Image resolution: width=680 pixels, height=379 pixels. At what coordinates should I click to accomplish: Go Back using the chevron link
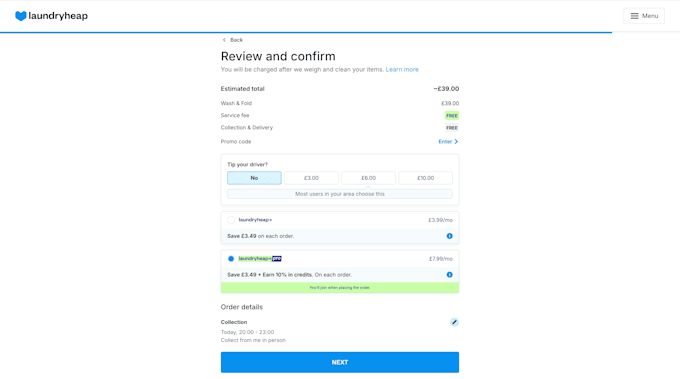point(232,40)
